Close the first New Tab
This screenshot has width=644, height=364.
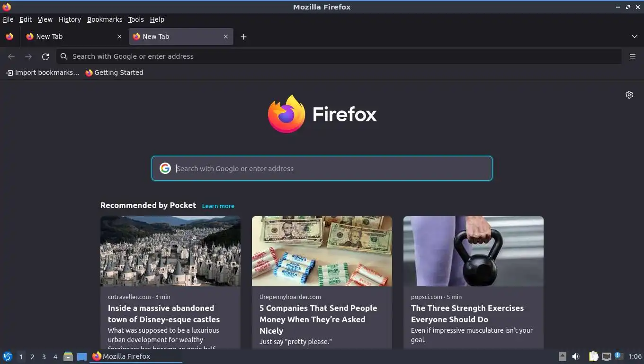(x=119, y=36)
